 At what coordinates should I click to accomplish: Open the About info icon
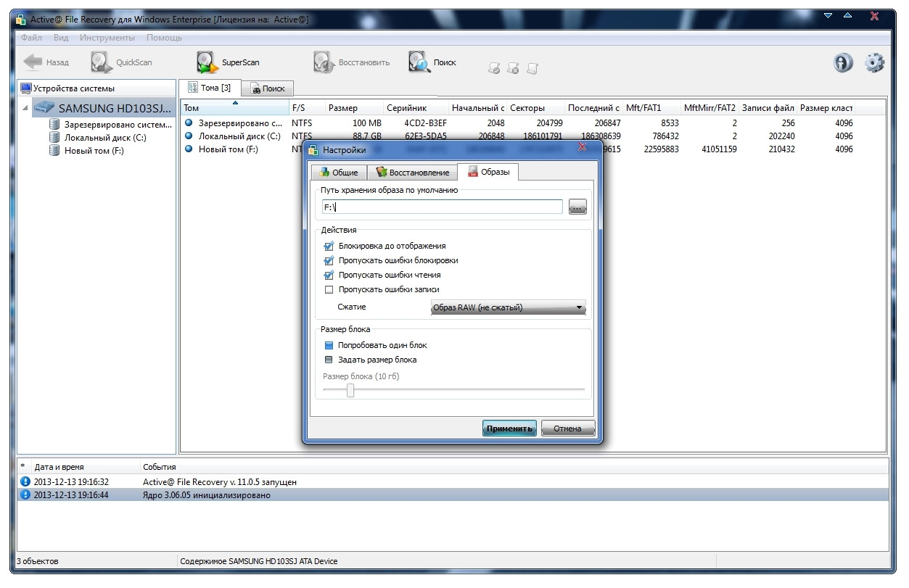pos(842,63)
